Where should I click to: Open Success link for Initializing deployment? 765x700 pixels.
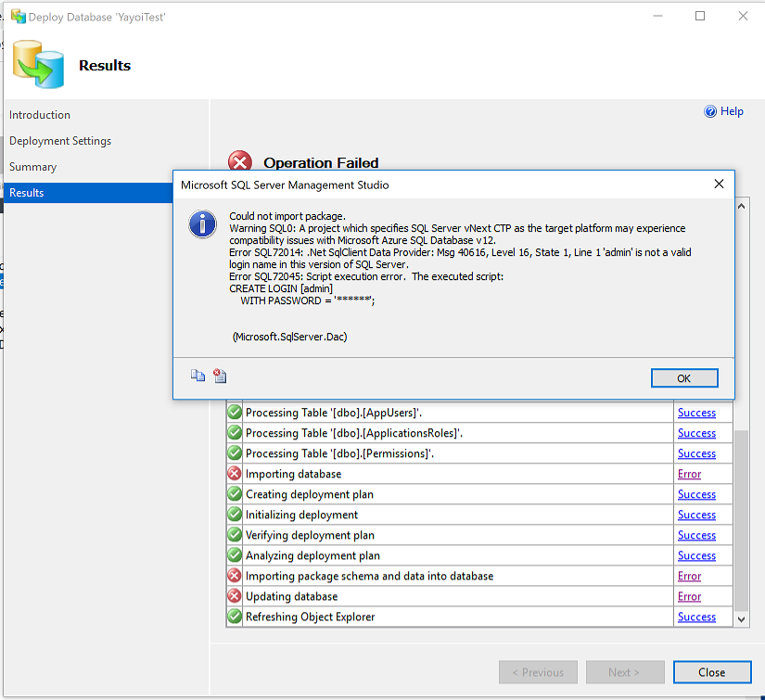696,515
